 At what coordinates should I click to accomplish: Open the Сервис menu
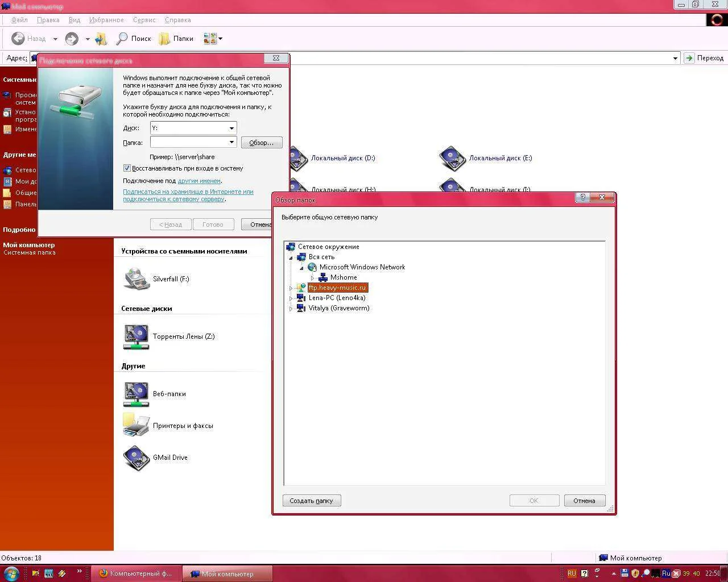point(144,20)
